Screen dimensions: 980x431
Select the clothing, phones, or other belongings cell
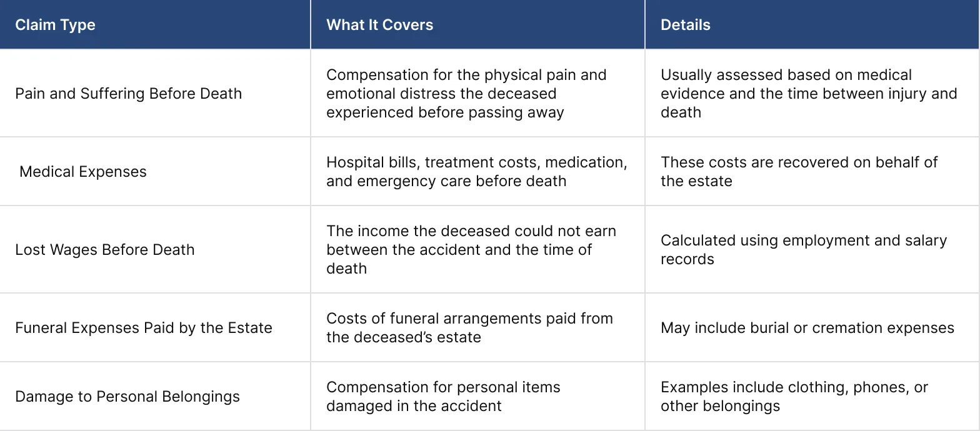(794, 397)
